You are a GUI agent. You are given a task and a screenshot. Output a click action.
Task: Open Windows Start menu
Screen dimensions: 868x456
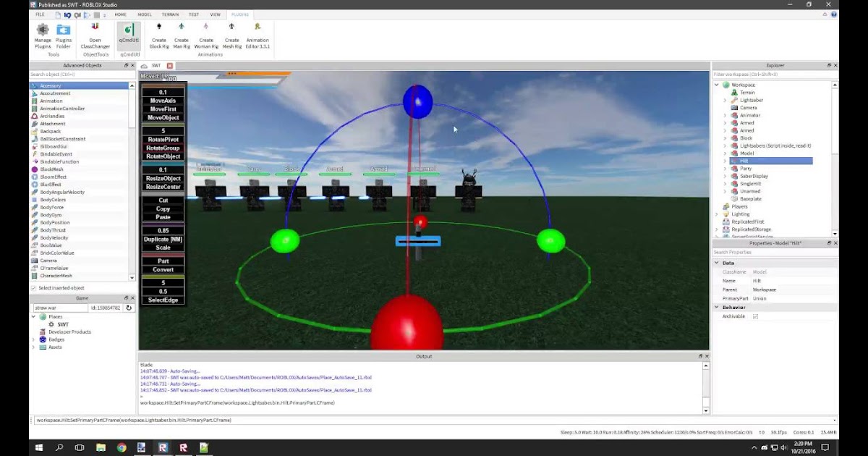pyautogui.click(x=39, y=447)
